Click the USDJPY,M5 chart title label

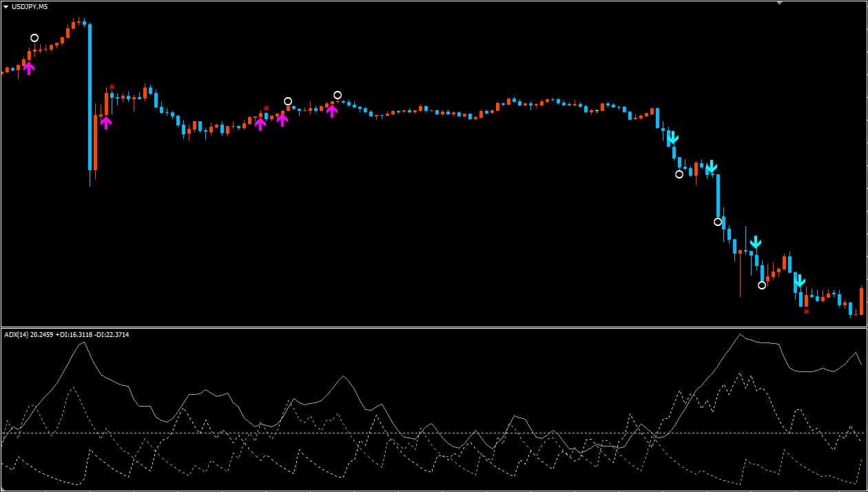(x=30, y=6)
